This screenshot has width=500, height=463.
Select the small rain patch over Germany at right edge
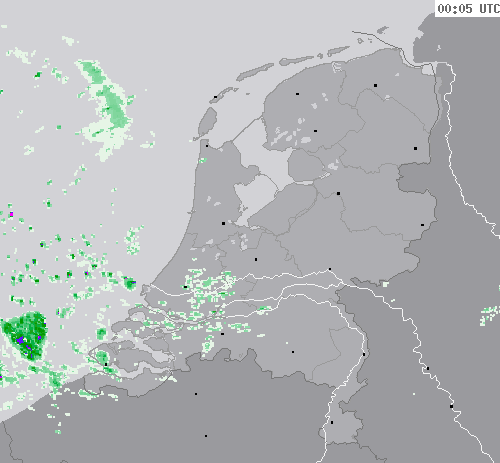(x=489, y=315)
